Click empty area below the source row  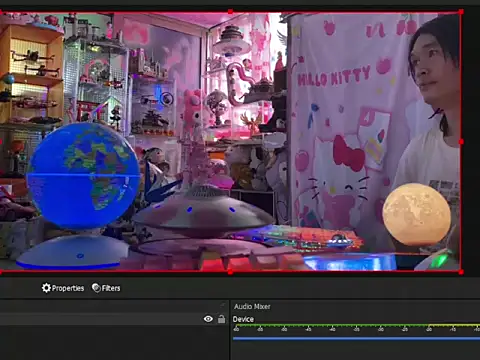click(114, 343)
